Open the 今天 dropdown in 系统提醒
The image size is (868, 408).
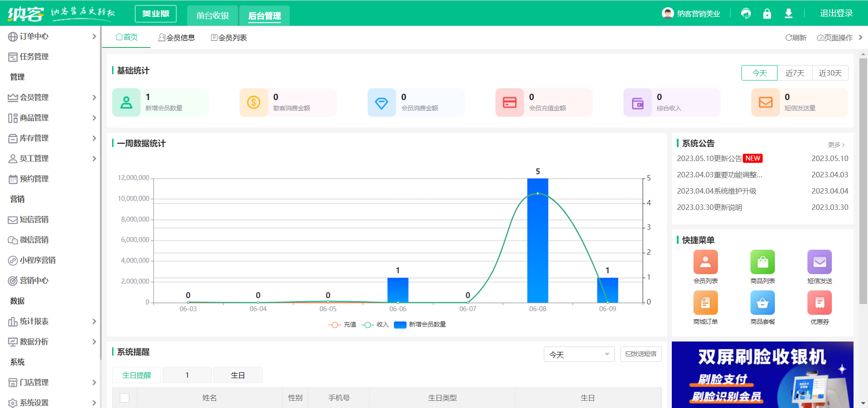579,355
